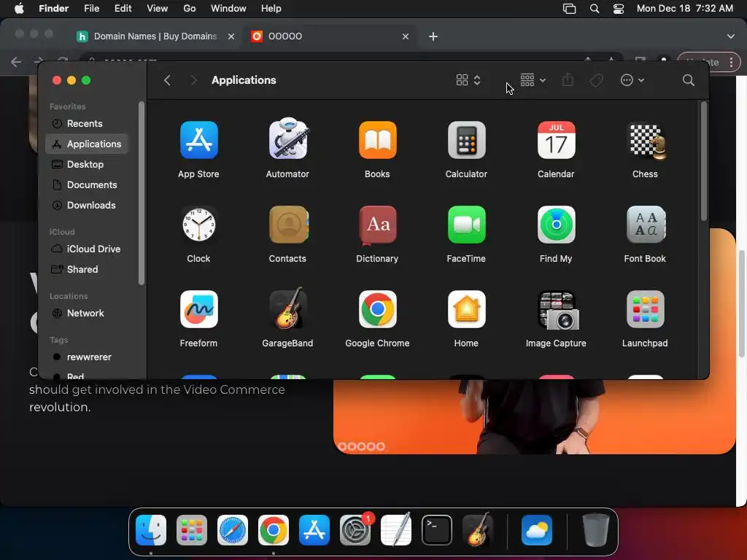This screenshot has width=747, height=560.
Task: Open the Group By dropdown in Finder toolbar
Action: 533,80
